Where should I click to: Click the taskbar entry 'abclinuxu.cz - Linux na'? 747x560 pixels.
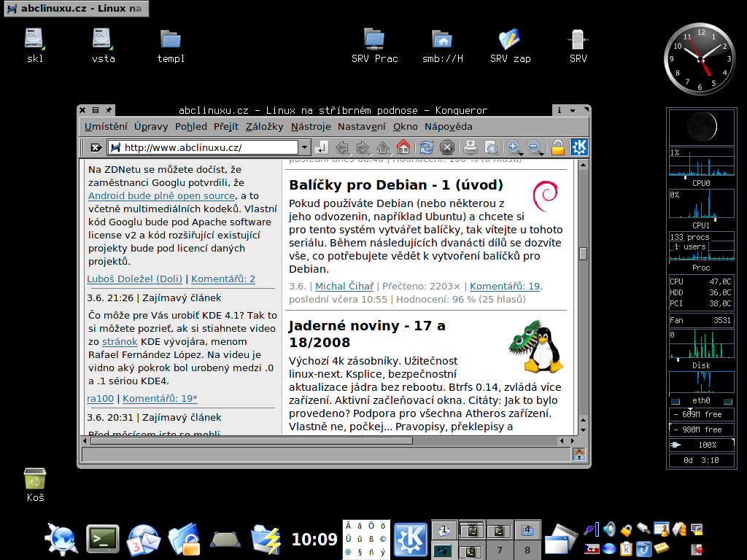[x=77, y=9]
